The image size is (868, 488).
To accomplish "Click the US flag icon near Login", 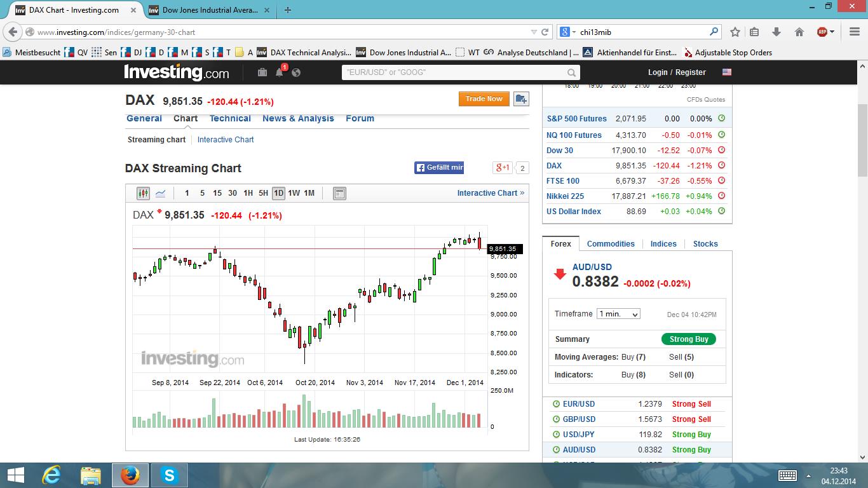I will pos(726,72).
